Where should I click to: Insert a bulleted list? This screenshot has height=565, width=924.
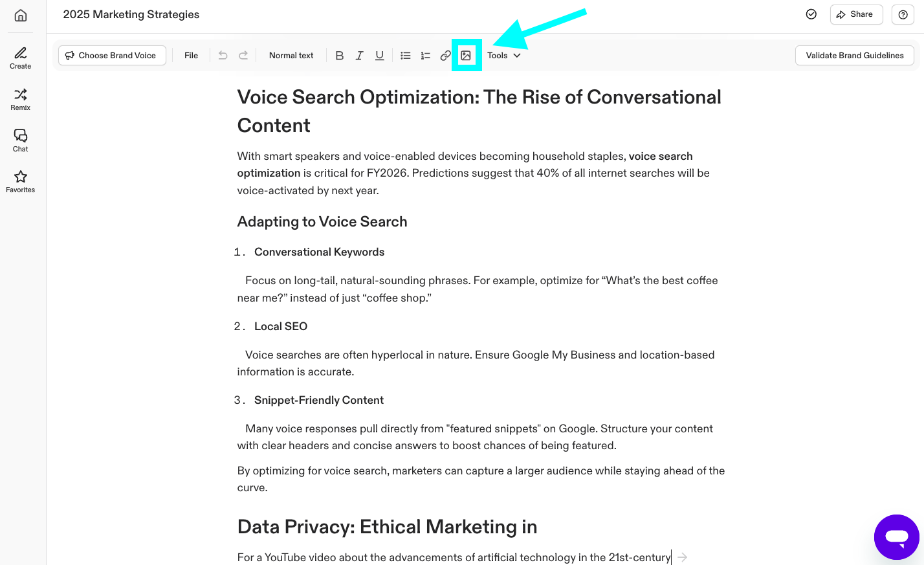click(x=406, y=56)
